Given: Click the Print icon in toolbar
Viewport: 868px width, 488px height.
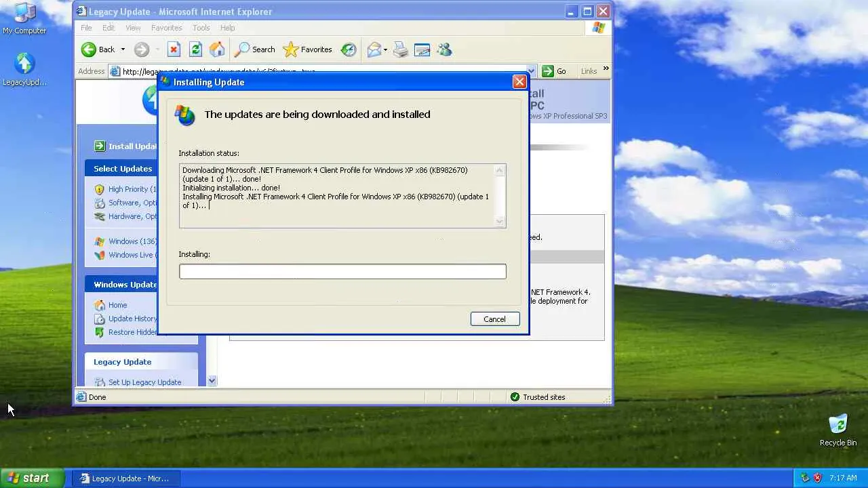Looking at the screenshot, I should pyautogui.click(x=401, y=49).
